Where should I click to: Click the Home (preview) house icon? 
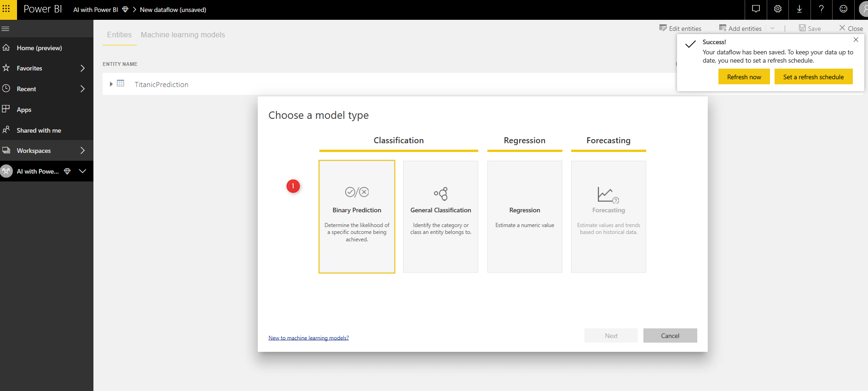6,47
